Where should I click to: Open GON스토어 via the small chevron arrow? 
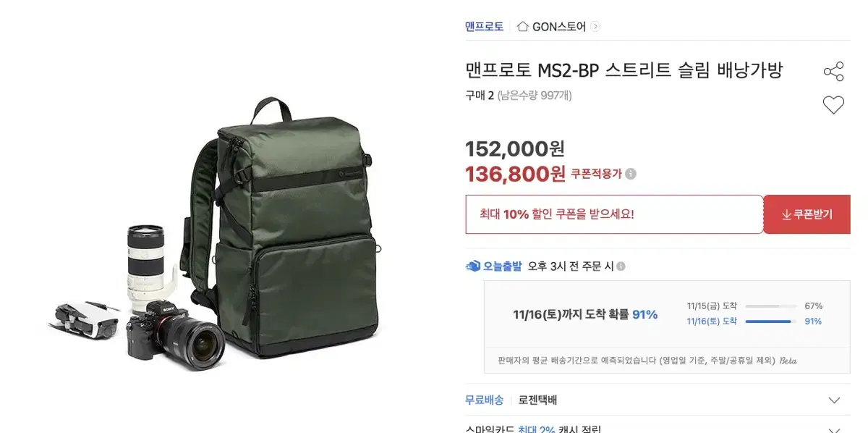595,27
